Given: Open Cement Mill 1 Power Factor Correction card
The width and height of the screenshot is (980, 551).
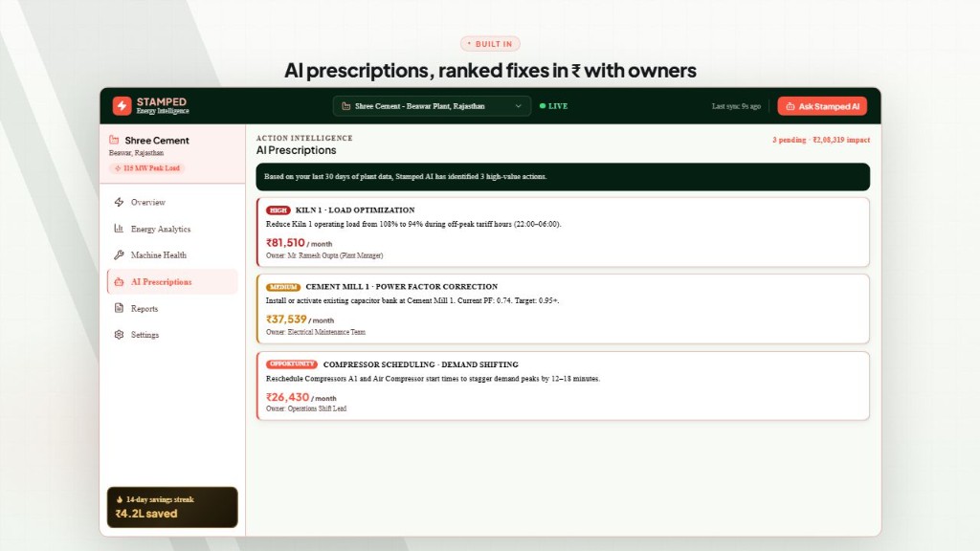Looking at the screenshot, I should (x=563, y=309).
